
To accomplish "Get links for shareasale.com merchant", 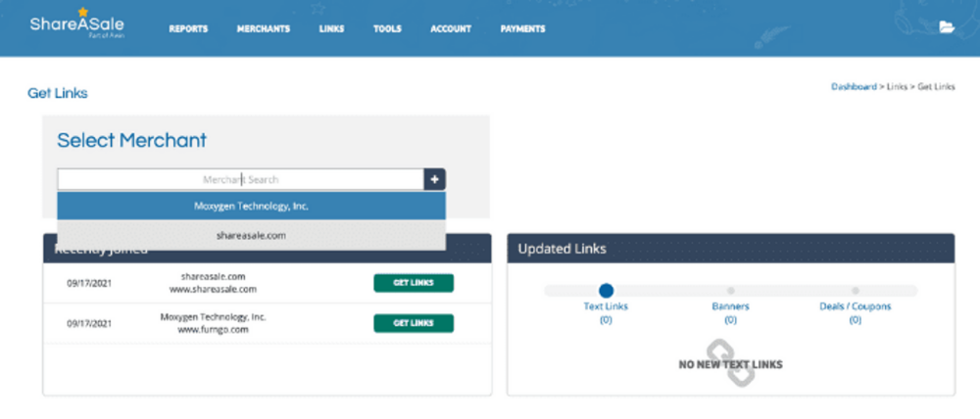I will point(413,283).
